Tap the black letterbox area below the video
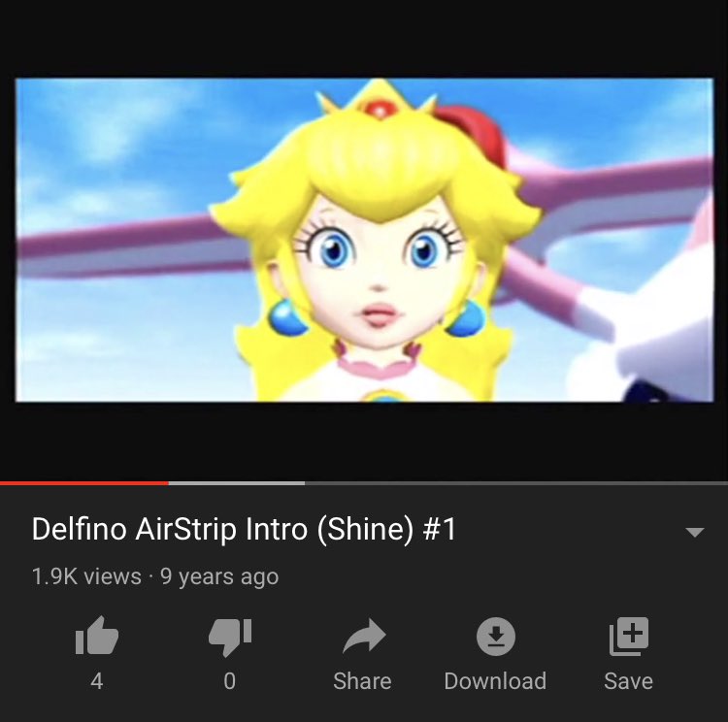The width and height of the screenshot is (728, 722). (x=364, y=442)
